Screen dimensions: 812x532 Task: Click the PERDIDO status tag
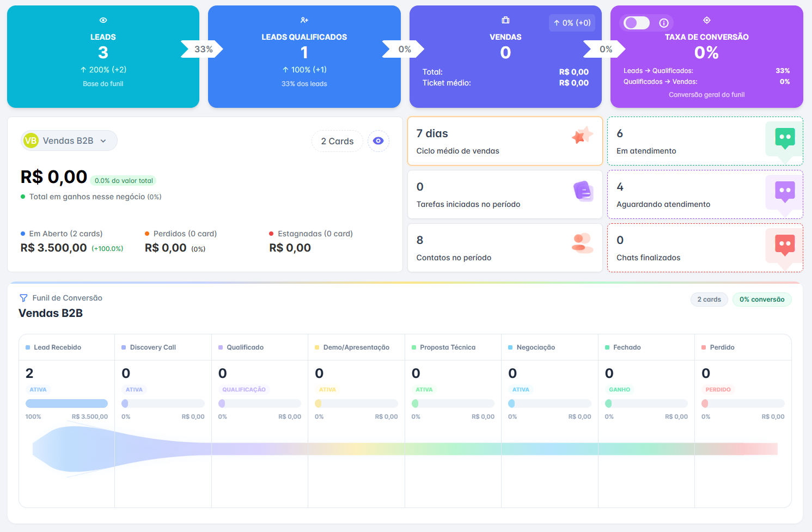(718, 389)
